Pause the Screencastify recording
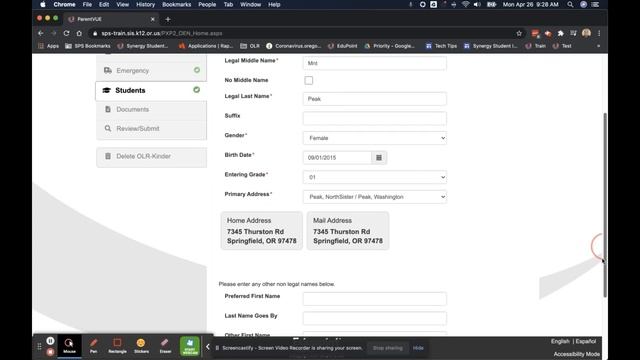Screen dimensions: 640x360 (50, 341)
